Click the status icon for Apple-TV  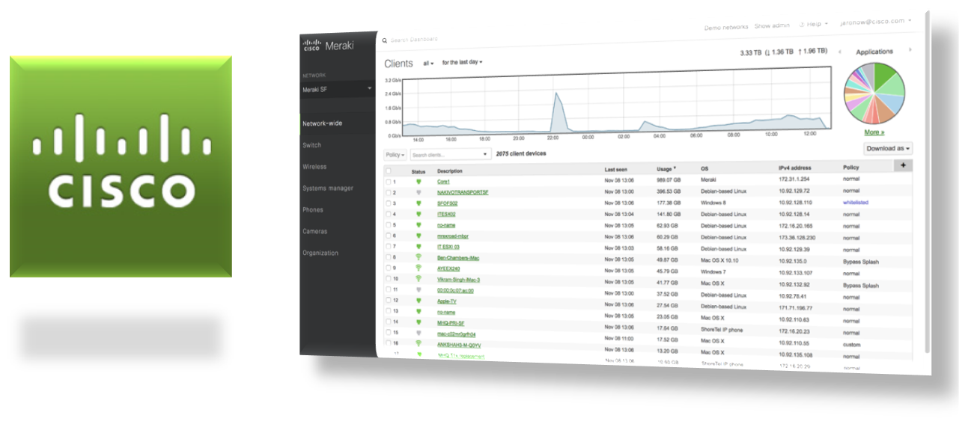click(x=419, y=301)
